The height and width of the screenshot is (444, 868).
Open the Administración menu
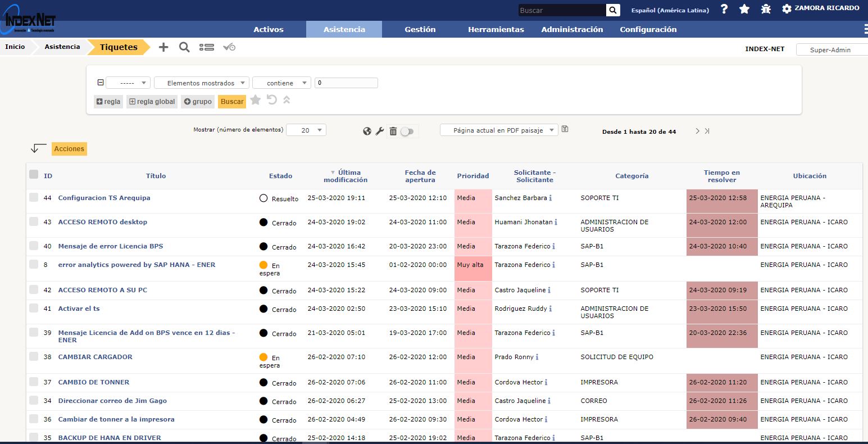coord(572,29)
